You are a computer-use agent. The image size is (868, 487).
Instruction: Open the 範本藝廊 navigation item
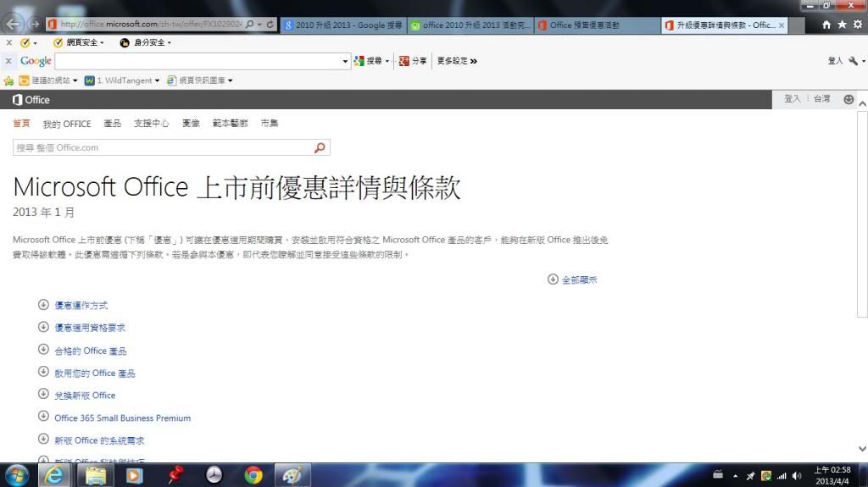[231, 124]
